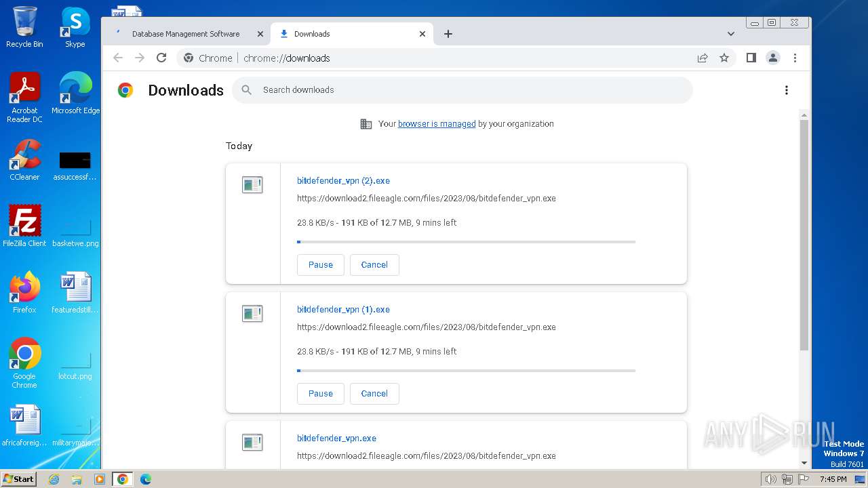Click the file icon of bitdefender_vpn.exe
The height and width of the screenshot is (488, 868).
click(252, 442)
